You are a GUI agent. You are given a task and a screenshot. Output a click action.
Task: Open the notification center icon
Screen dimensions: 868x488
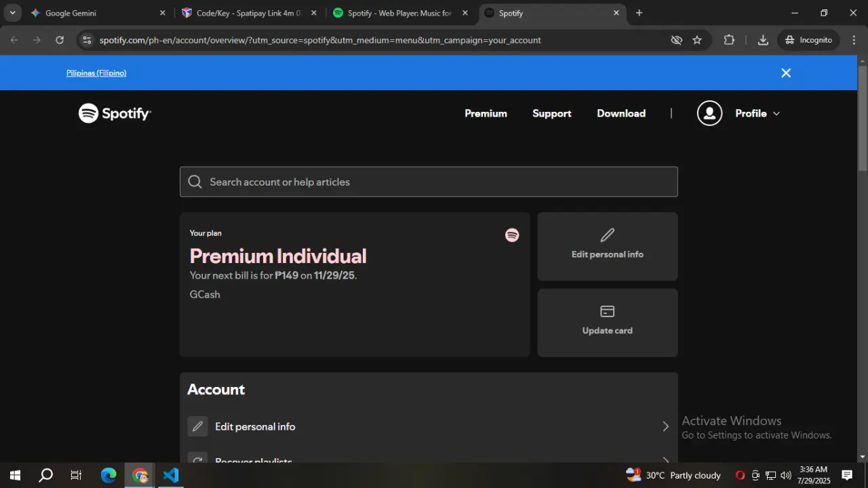[847, 475]
